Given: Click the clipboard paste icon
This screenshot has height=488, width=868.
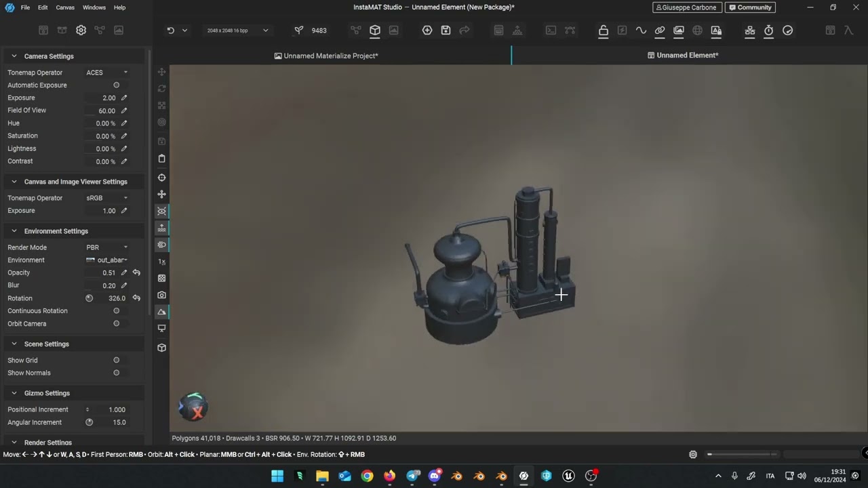Looking at the screenshot, I should pyautogui.click(x=161, y=159).
